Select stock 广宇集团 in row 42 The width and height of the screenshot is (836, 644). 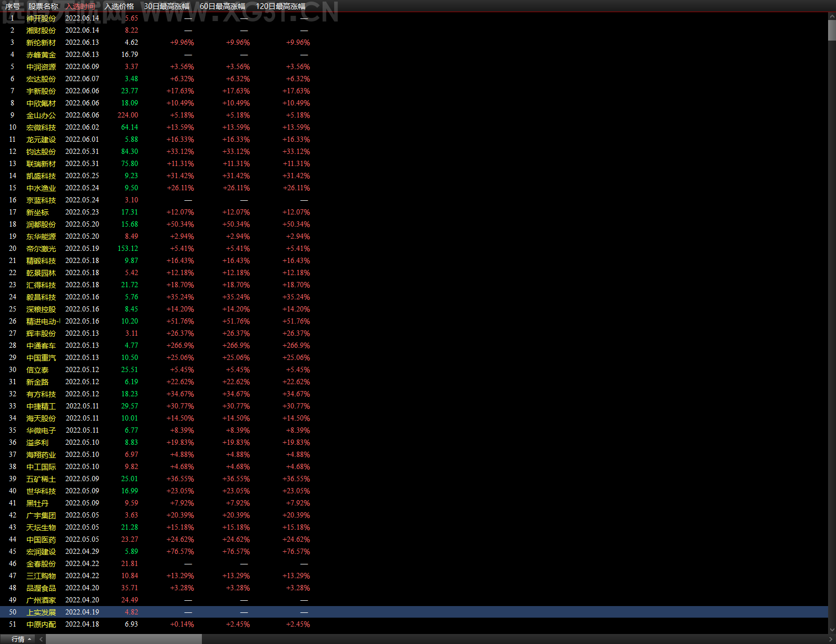click(41, 515)
